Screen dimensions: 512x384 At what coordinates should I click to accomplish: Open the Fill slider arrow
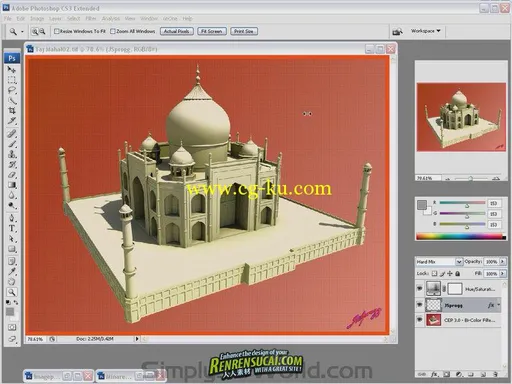502,274
